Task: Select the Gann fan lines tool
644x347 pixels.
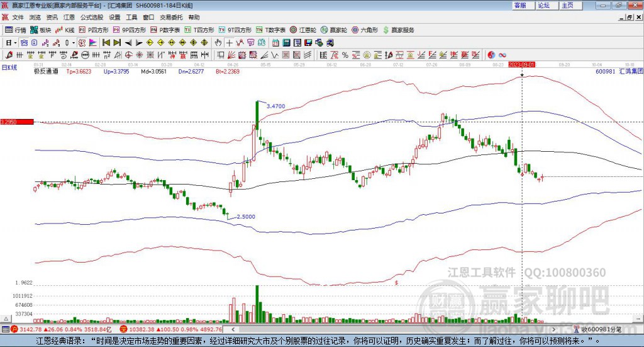Action: tap(231, 55)
